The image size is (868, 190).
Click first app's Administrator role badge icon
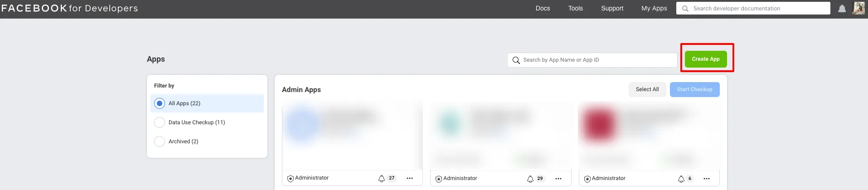click(x=291, y=179)
